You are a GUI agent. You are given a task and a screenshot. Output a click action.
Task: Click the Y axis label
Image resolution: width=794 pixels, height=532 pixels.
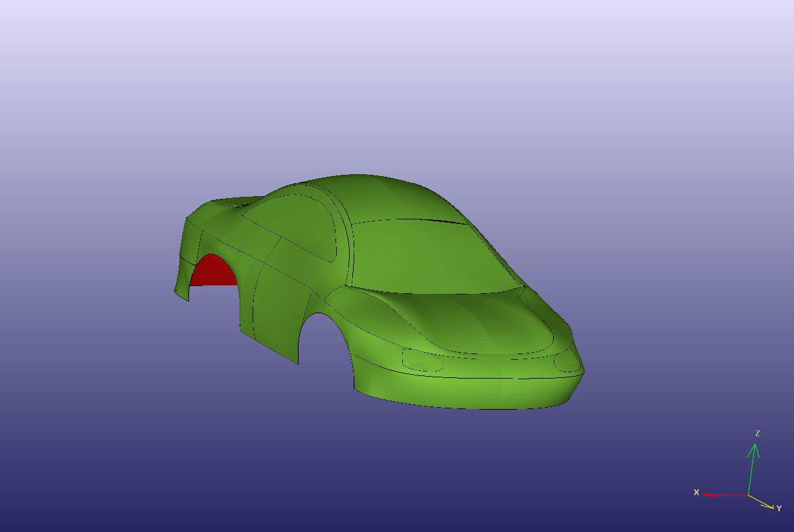(779, 509)
